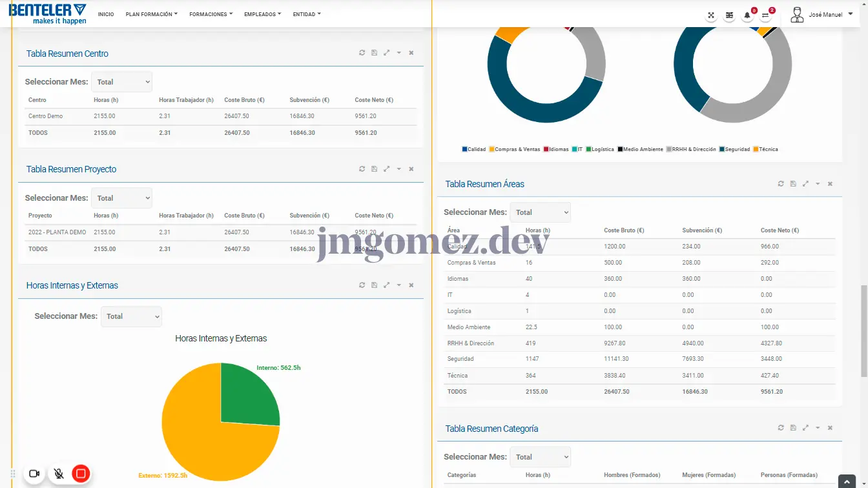Viewport: 868px width, 488px height.
Task: Refresh the Tabla Resumen Centro panel
Action: point(362,53)
